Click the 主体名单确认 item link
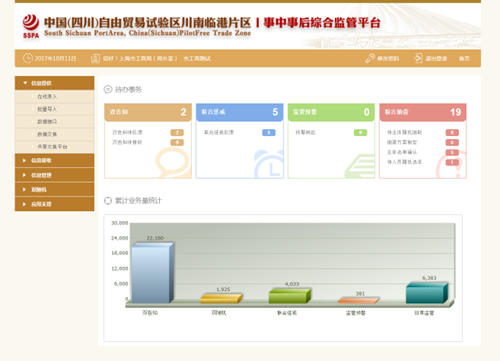The width and height of the screenshot is (500, 361). pos(402,152)
